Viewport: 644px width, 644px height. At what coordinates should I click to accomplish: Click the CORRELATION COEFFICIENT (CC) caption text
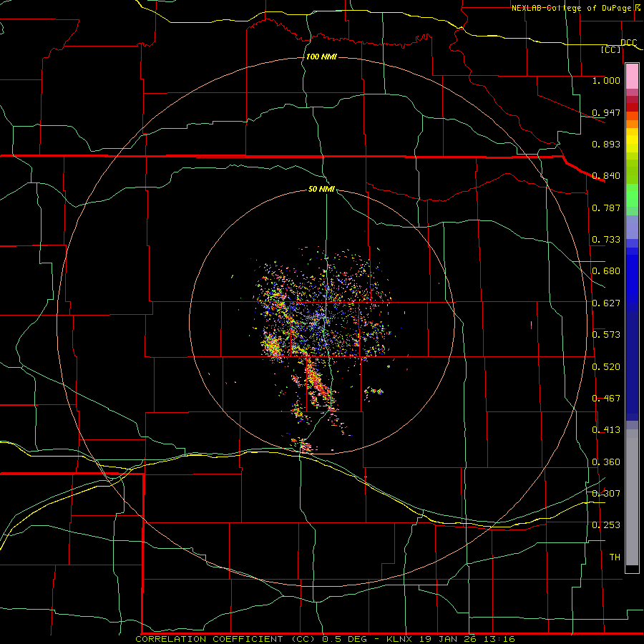226,639
